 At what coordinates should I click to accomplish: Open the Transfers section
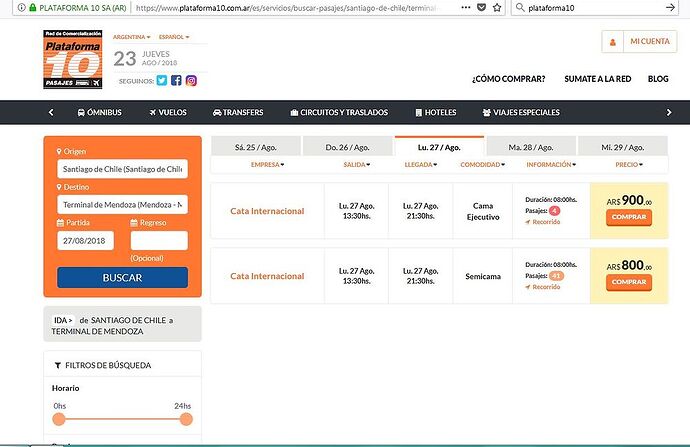point(238,113)
